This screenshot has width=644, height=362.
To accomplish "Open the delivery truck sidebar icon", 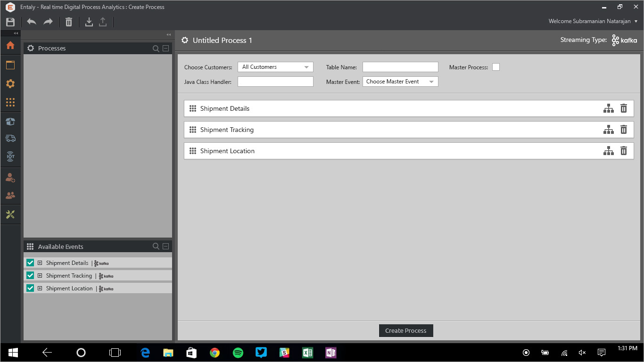I will click(x=10, y=138).
